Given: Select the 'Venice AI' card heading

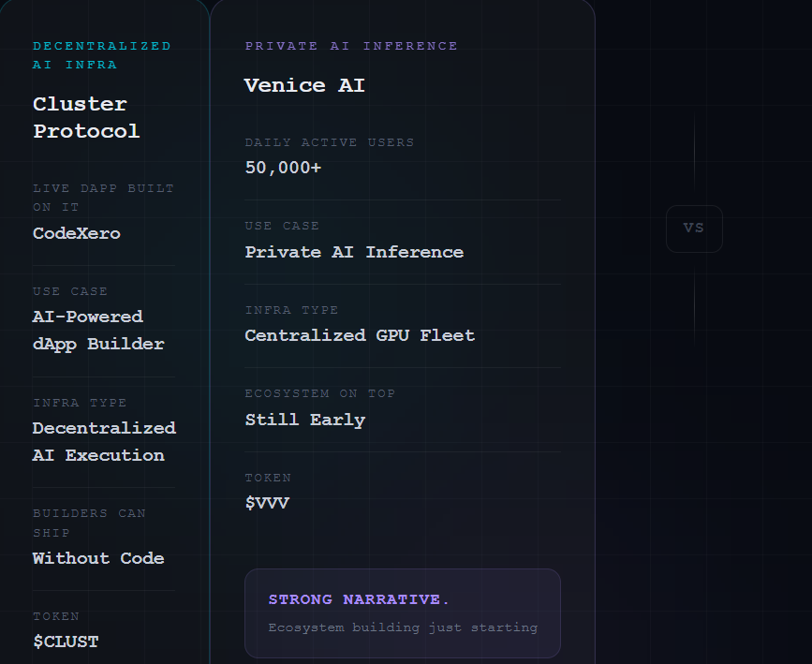Looking at the screenshot, I should pos(304,85).
